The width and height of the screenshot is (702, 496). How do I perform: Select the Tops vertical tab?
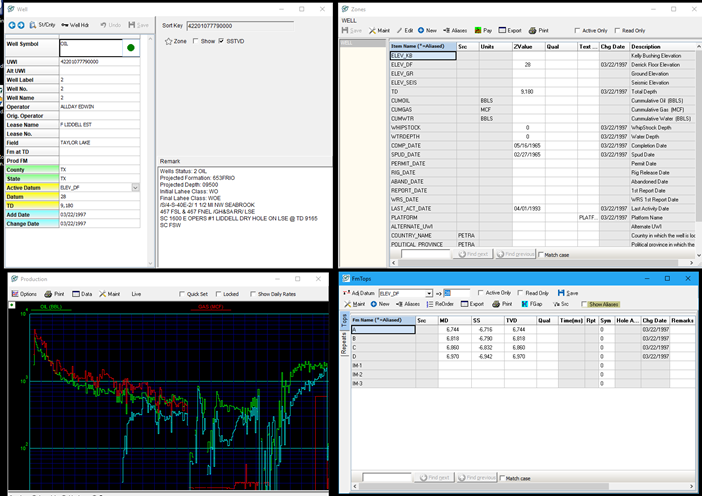(345, 320)
